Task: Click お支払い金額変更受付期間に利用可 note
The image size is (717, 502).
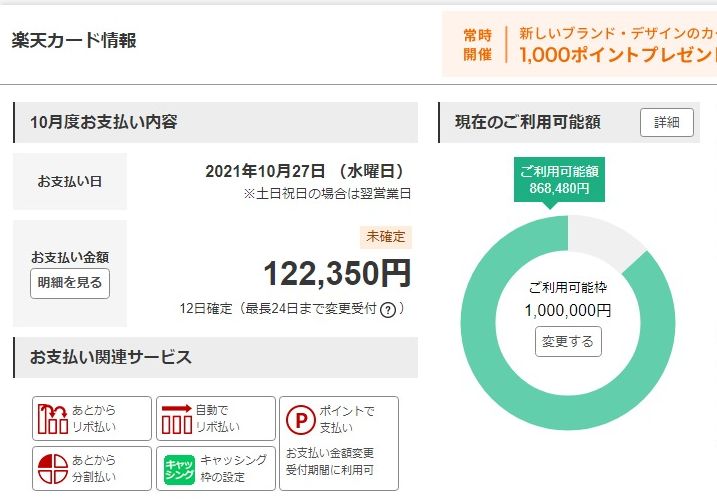Action: [330, 462]
